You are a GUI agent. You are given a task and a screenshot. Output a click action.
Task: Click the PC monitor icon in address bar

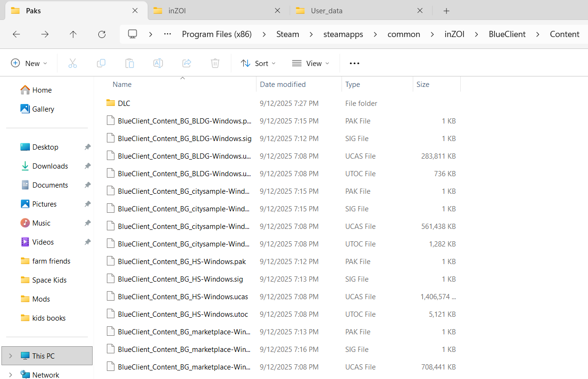(133, 34)
